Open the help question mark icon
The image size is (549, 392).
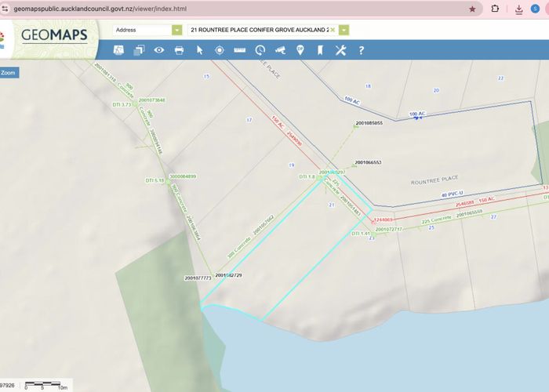point(361,50)
